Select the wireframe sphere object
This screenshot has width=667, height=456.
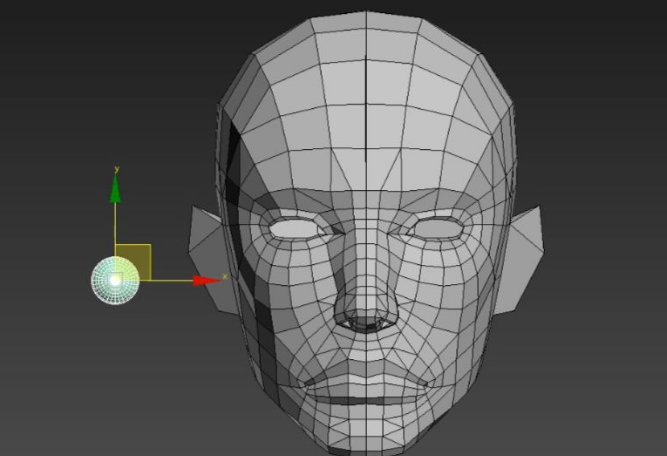(x=115, y=280)
